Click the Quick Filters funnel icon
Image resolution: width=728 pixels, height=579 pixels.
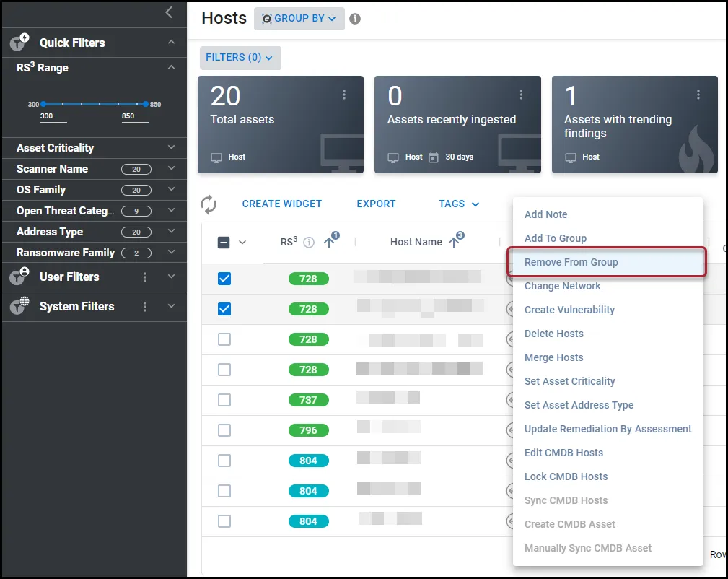pyautogui.click(x=19, y=42)
